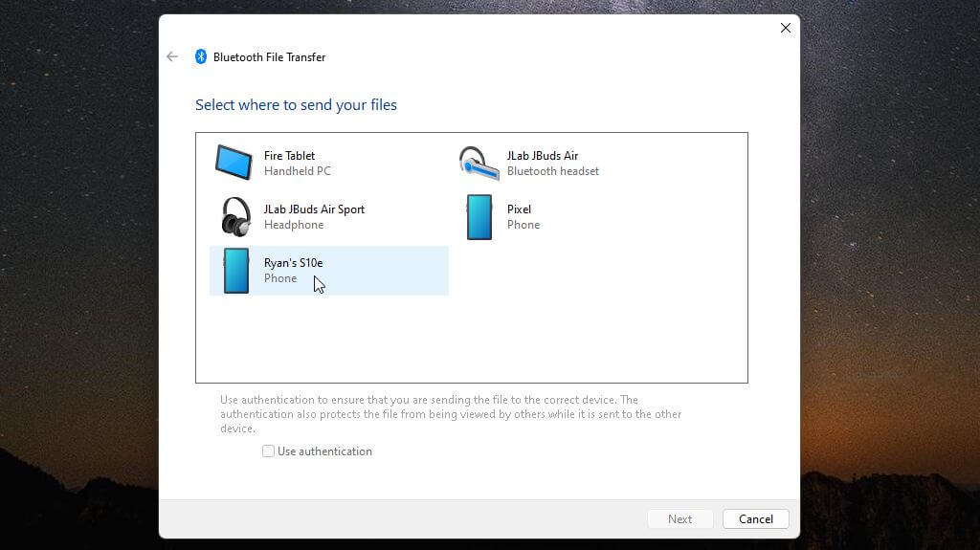Cancel the Bluetooth file transfer
The height and width of the screenshot is (550, 980).
tap(756, 518)
